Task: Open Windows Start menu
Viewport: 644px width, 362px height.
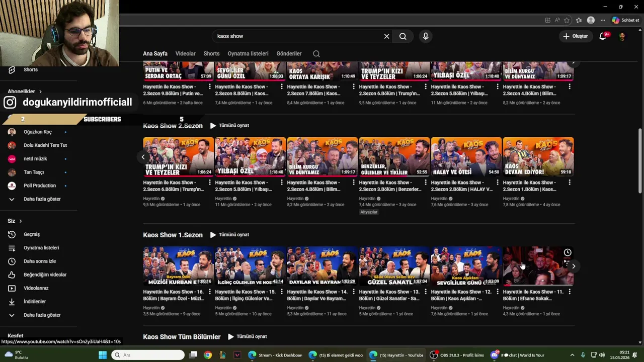Action: 103,355
